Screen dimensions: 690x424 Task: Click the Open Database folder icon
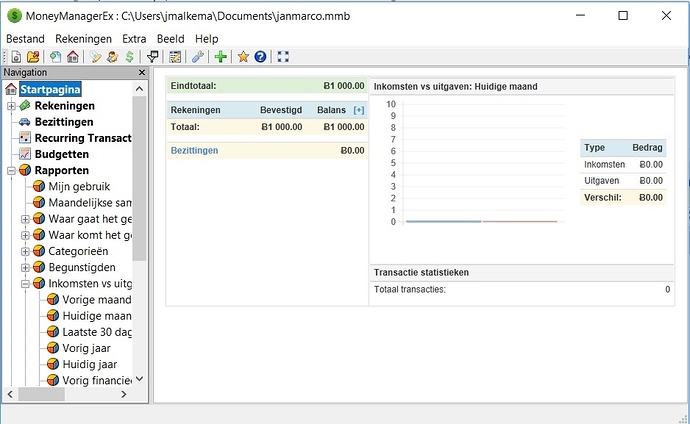(x=33, y=57)
